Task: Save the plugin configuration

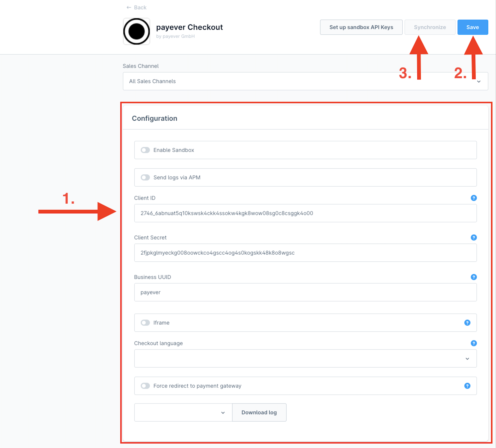Action: 473,27
